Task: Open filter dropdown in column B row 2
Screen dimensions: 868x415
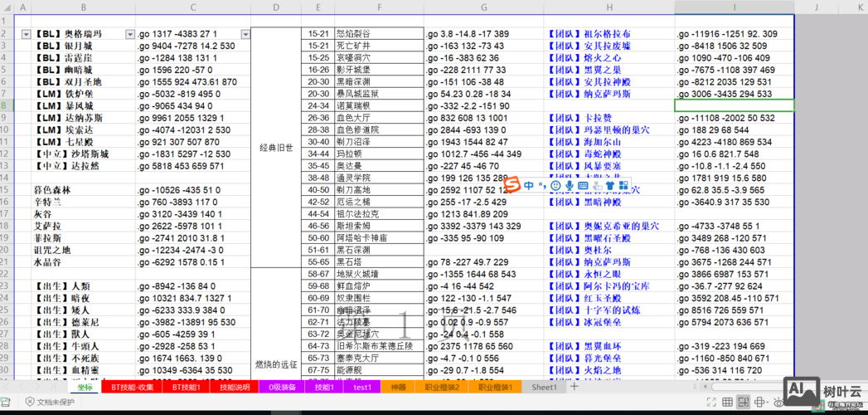Action: 129,34
